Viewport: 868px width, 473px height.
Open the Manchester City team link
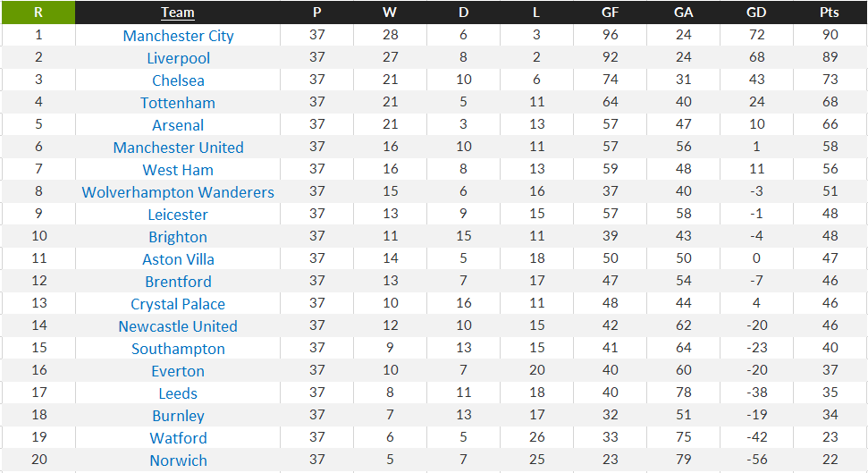pyautogui.click(x=178, y=36)
